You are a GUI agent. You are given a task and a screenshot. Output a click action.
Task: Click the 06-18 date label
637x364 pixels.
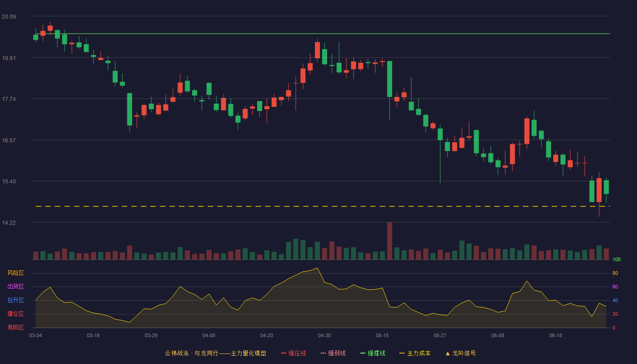pyautogui.click(x=556, y=335)
